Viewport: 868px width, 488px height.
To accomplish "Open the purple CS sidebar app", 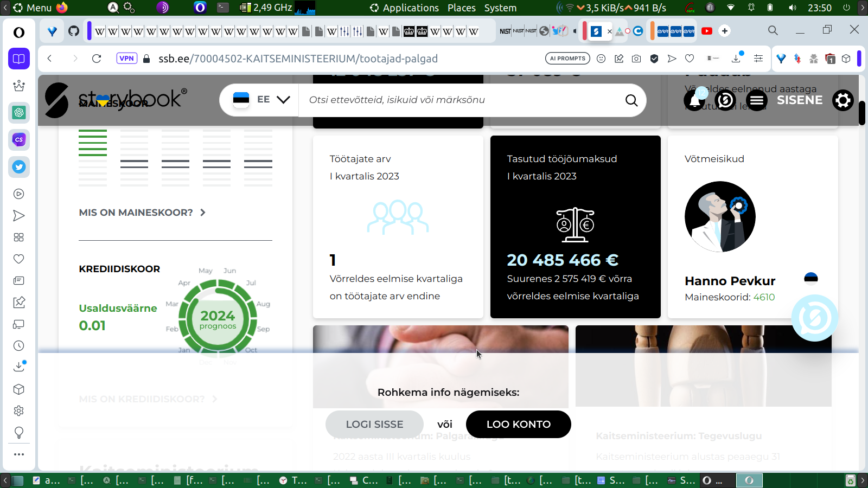I will pos(19,140).
